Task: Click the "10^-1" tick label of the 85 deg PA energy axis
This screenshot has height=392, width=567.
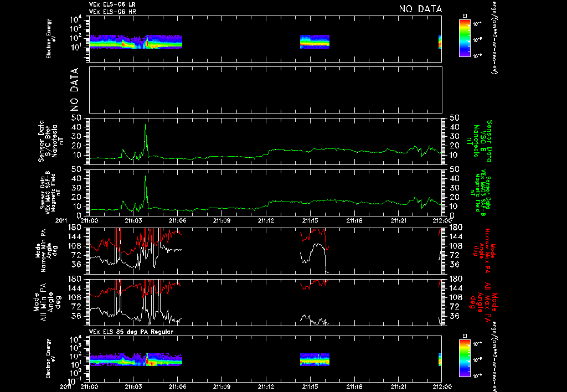Action: [x=75, y=381]
